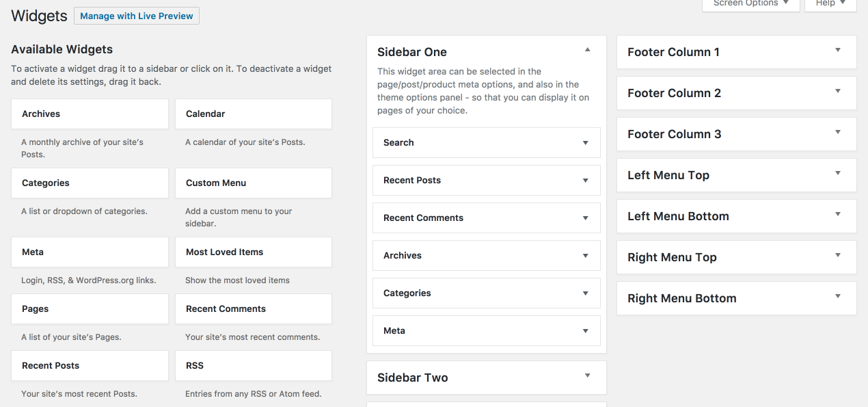The width and height of the screenshot is (868, 407).
Task: Click the Search widget title in Sidebar One
Action: pyautogui.click(x=398, y=142)
